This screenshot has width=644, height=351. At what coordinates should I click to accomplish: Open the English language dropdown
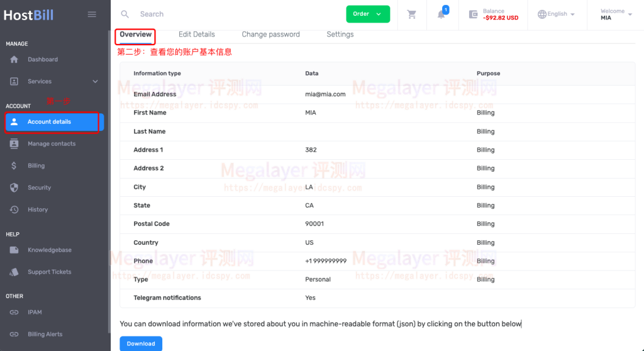(556, 14)
